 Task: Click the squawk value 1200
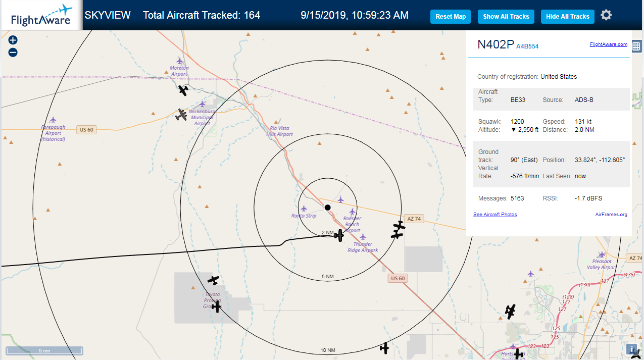[x=517, y=122]
